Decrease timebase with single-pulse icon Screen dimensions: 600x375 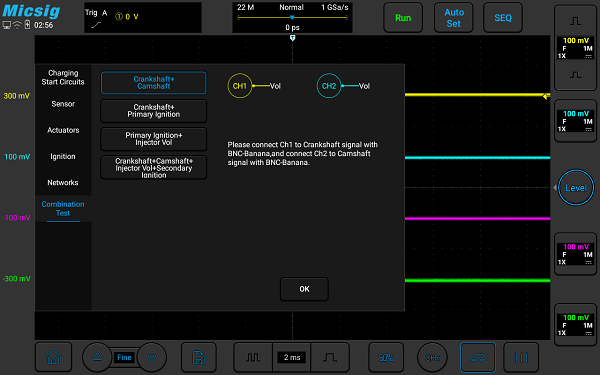(330, 357)
